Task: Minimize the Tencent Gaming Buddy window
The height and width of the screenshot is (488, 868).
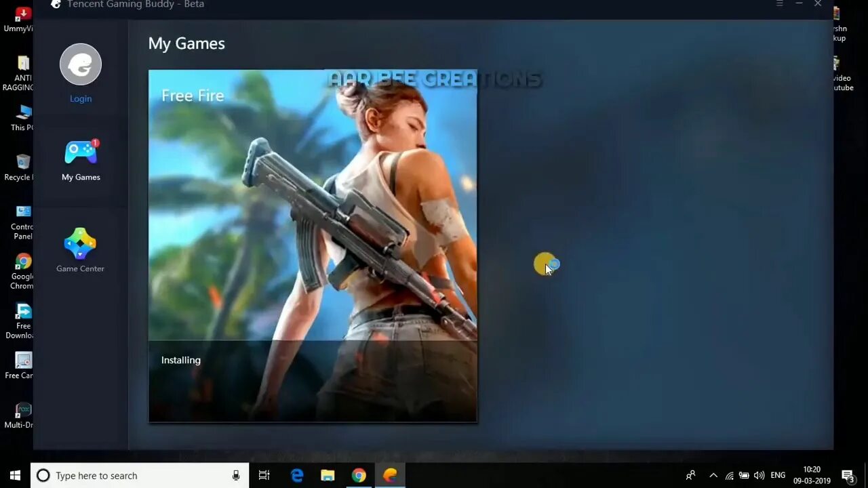Action: coord(799,4)
